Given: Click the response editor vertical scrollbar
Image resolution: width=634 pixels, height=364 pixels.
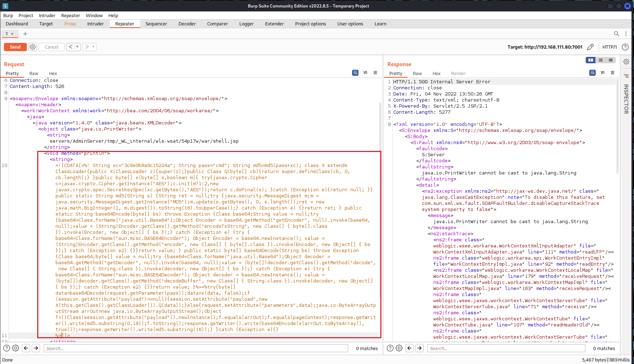Looking at the screenshot, I should pyautogui.click(x=618, y=126).
